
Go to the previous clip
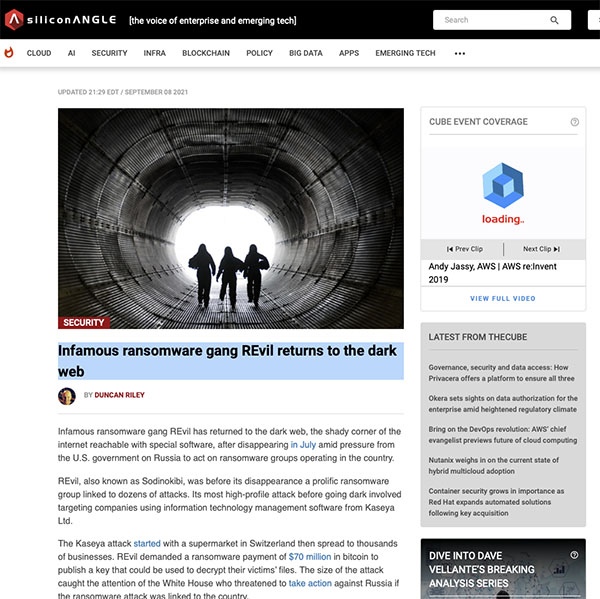tap(465, 249)
